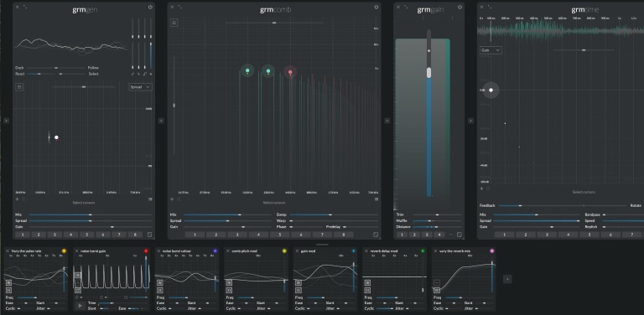
Task: Click the grid icon in grm gen cursor view
Action: point(19,87)
